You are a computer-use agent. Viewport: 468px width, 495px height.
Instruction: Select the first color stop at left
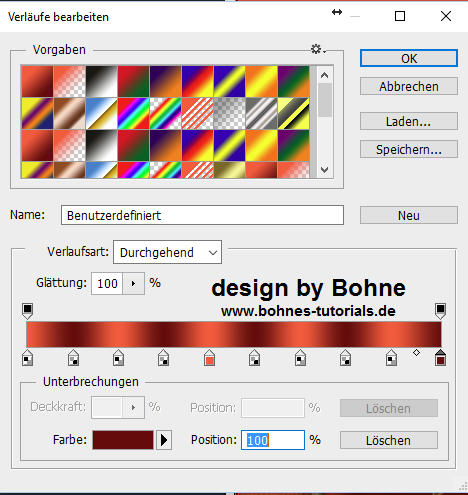coord(27,358)
